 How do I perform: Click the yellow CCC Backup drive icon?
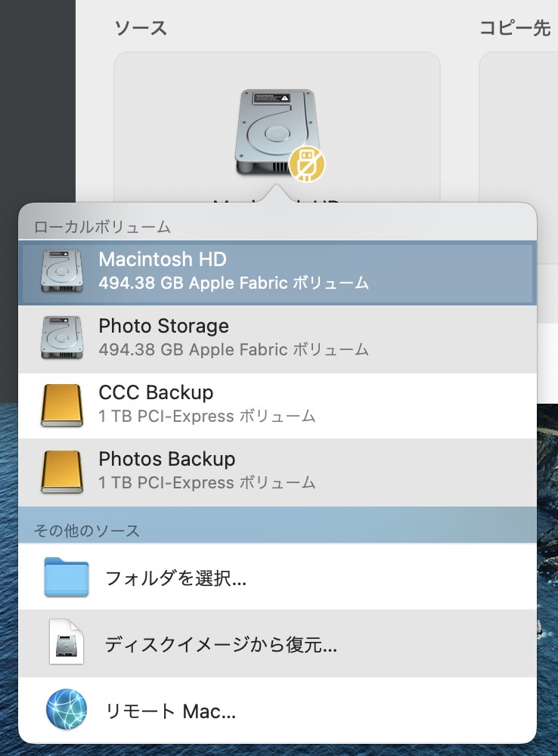click(x=62, y=405)
